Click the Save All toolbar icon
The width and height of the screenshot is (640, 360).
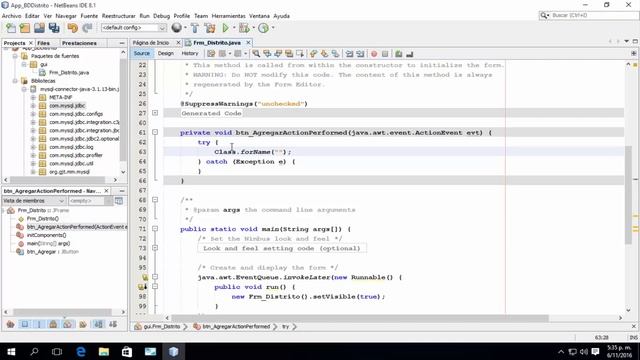click(54, 28)
